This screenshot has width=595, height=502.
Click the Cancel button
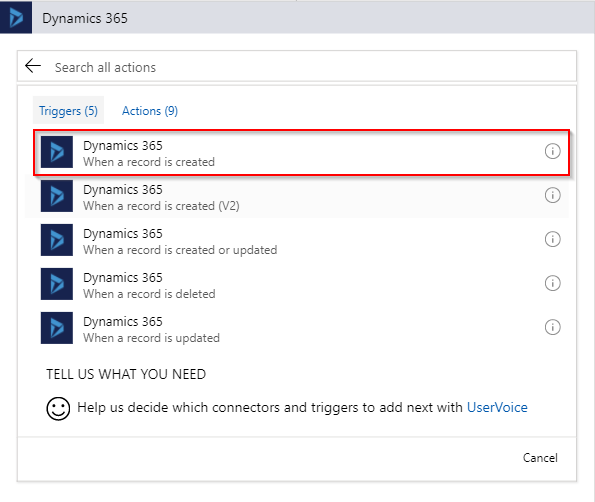[540, 458]
